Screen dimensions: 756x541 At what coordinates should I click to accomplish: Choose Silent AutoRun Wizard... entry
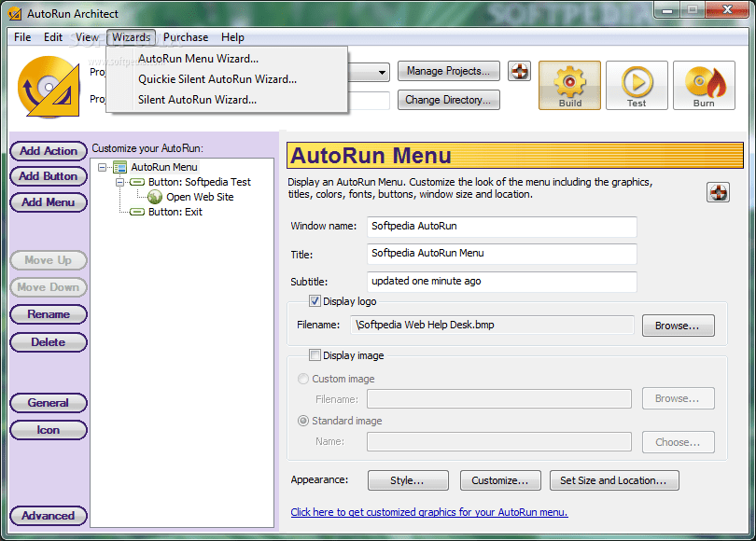point(227,100)
